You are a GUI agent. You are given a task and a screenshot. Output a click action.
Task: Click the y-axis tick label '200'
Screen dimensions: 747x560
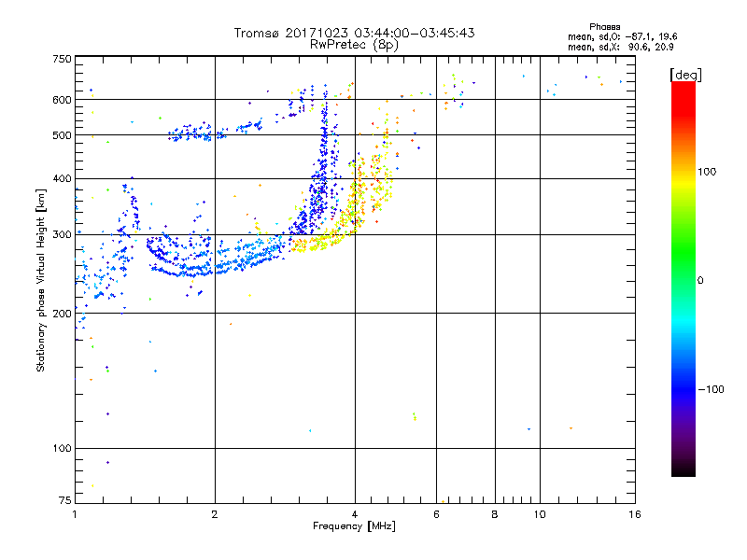tap(62, 314)
